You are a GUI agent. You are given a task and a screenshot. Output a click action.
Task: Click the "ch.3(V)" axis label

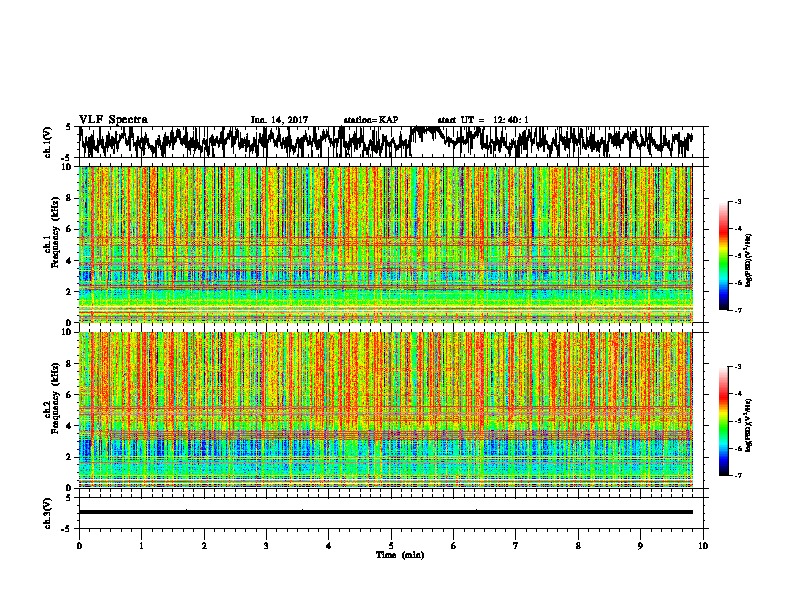pos(48,513)
